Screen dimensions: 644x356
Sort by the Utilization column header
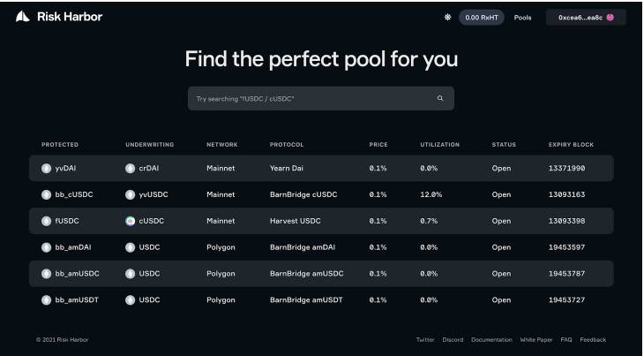pyautogui.click(x=439, y=145)
